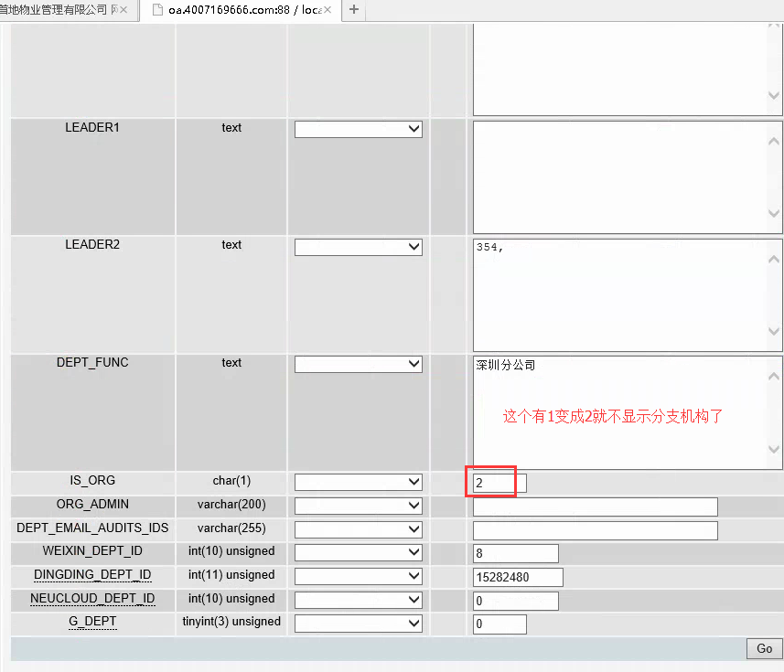Click the WEIXIN_DEPT_ID field showing 8
This screenshot has width=784, height=672.
tap(515, 553)
